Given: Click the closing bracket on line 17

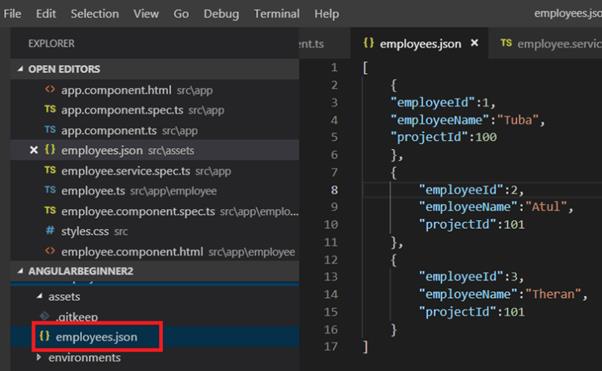Looking at the screenshot, I should point(366,347).
